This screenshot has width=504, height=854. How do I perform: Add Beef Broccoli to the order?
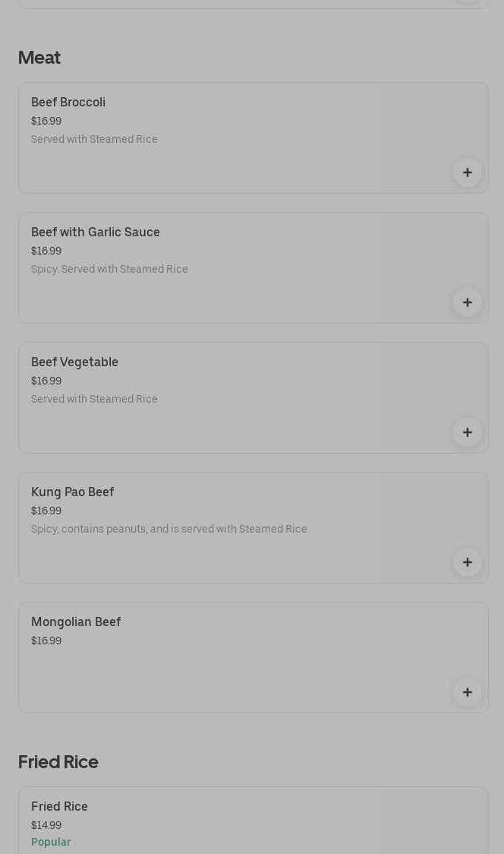(468, 172)
